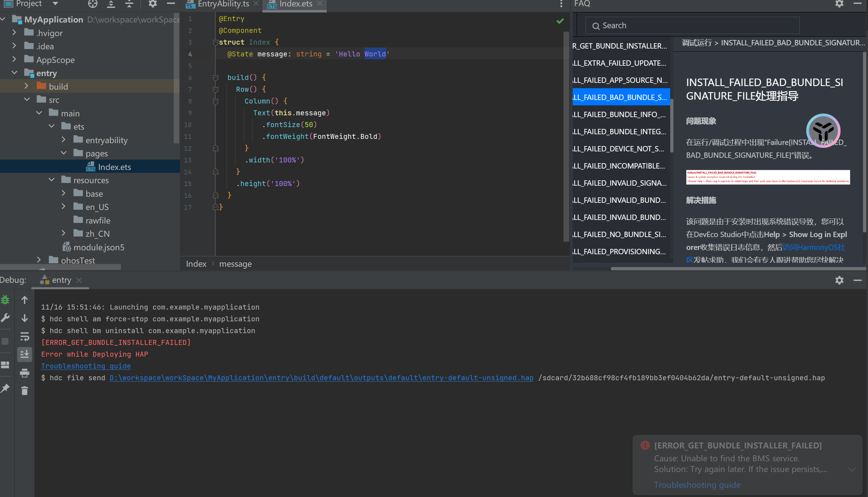The width and height of the screenshot is (868, 497).
Task: Open the FAQ panel settings gear
Action: (839, 4)
